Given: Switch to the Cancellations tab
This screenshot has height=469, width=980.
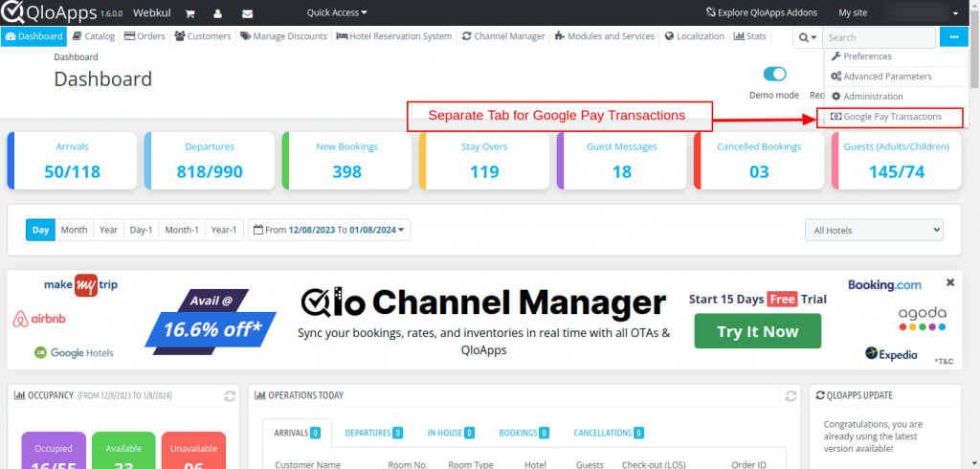Looking at the screenshot, I should point(609,433).
